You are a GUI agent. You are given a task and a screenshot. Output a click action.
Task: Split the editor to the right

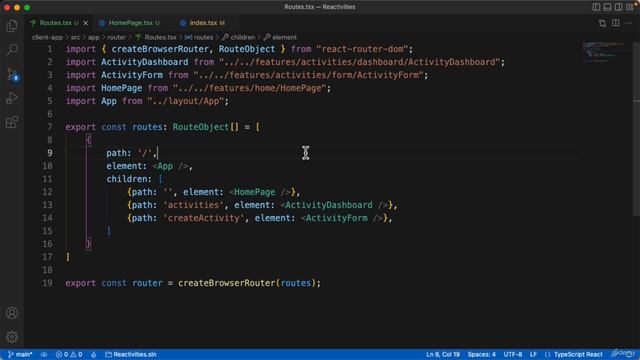coord(616,23)
